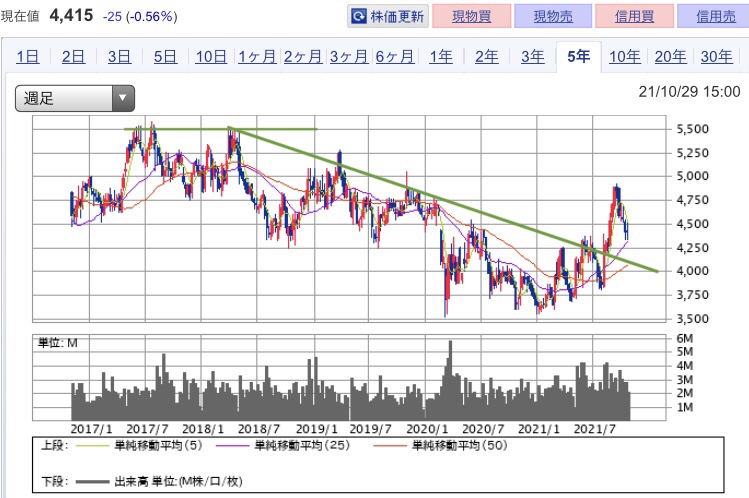Select the 5日 period tab

(x=165, y=57)
